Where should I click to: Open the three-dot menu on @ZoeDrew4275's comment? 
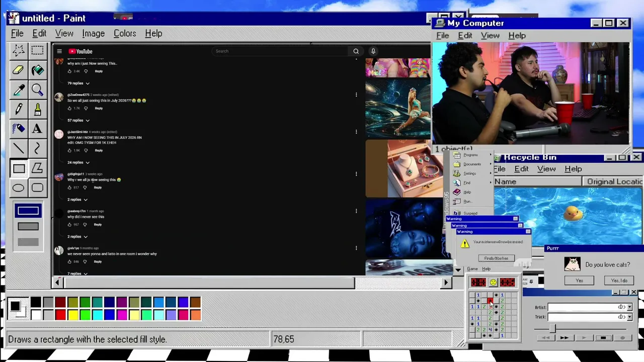pyautogui.click(x=356, y=95)
